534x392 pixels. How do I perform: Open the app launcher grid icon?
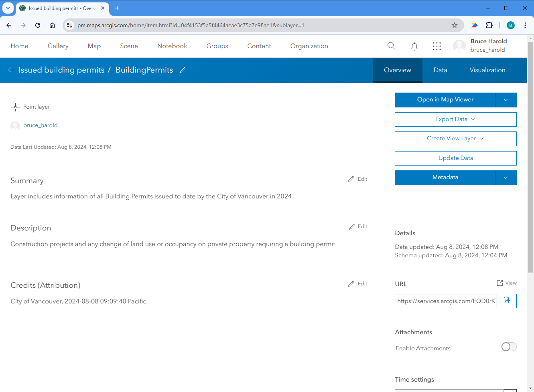(x=437, y=46)
